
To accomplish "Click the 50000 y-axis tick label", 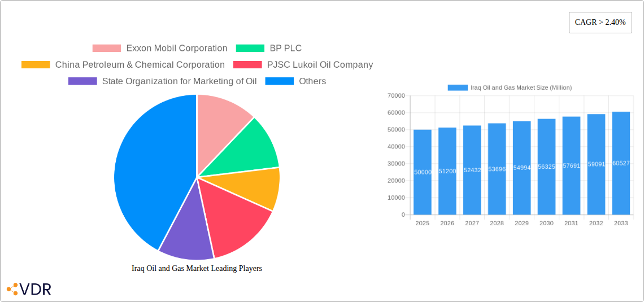I will [396, 130].
